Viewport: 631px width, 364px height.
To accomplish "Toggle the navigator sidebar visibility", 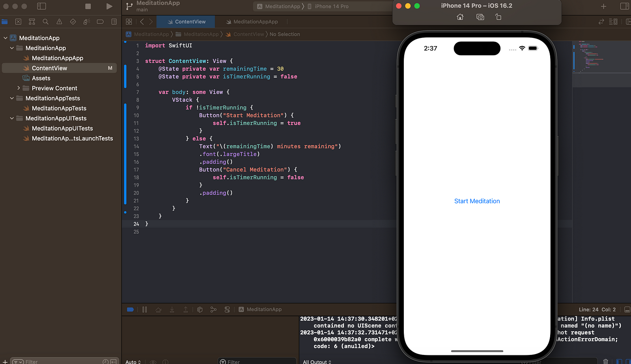I will pyautogui.click(x=41, y=6).
